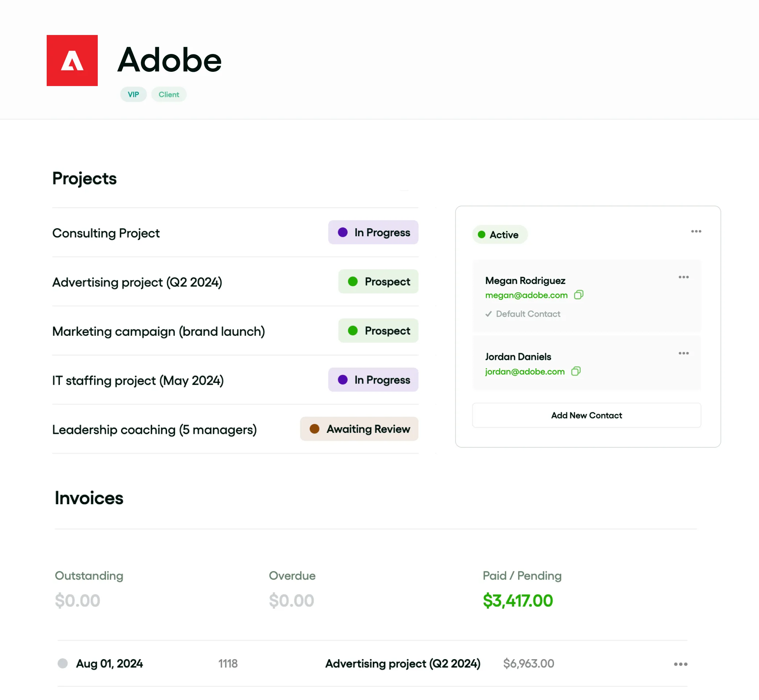Select the Client tag

coord(169,94)
